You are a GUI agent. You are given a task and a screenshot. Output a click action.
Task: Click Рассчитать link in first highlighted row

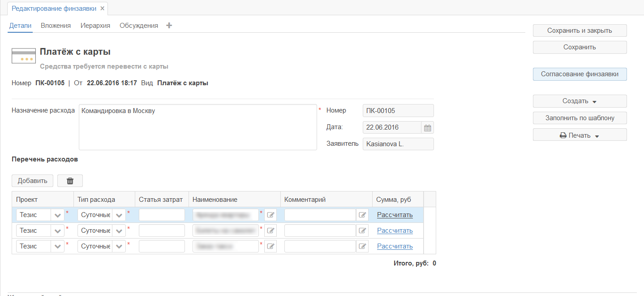click(395, 215)
